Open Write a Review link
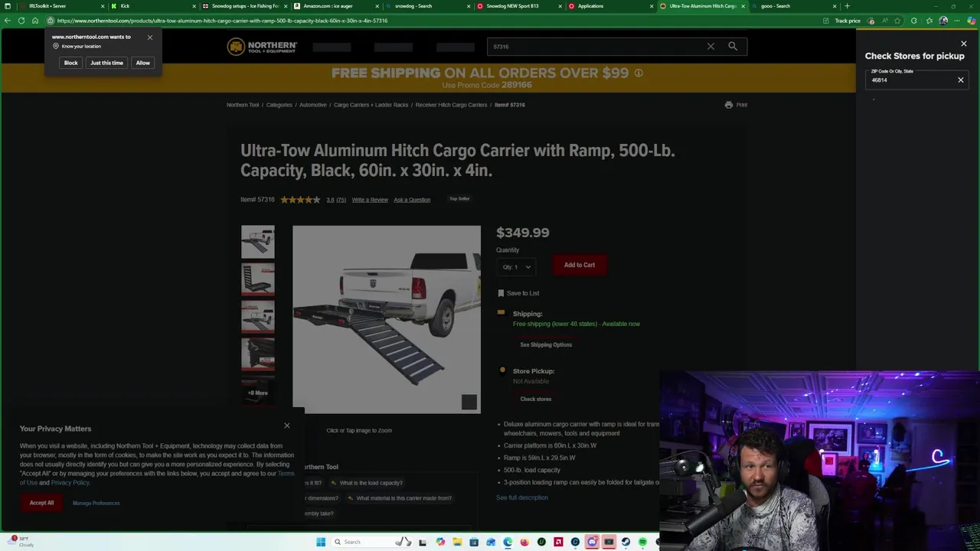The width and height of the screenshot is (980, 551). [x=370, y=200]
